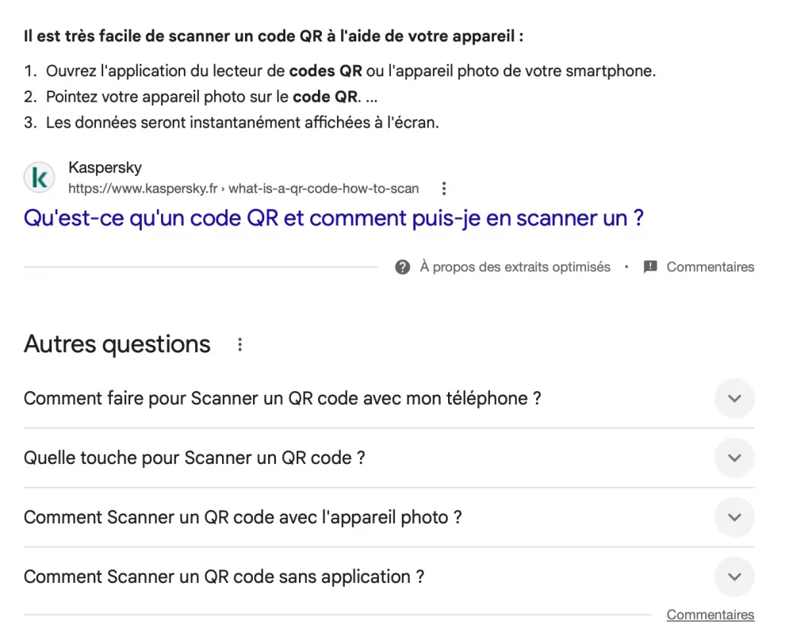Click question text "Comment Scanner un QR code avec l'appareil photo"

click(x=242, y=517)
